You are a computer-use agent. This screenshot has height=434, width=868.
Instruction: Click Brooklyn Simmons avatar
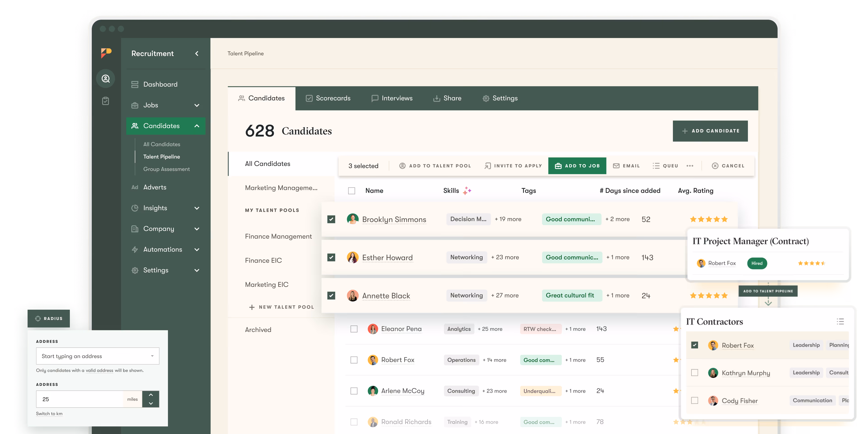(x=352, y=219)
